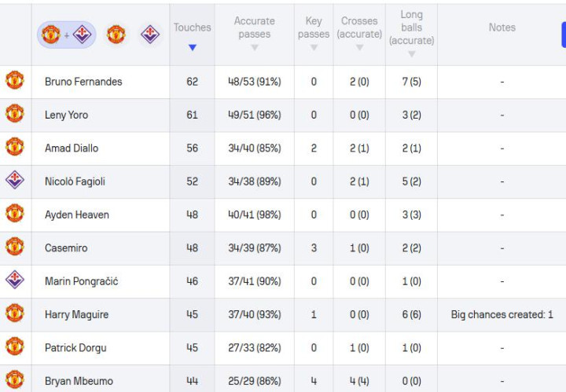Click the blue button beside Notes header

click(x=564, y=35)
